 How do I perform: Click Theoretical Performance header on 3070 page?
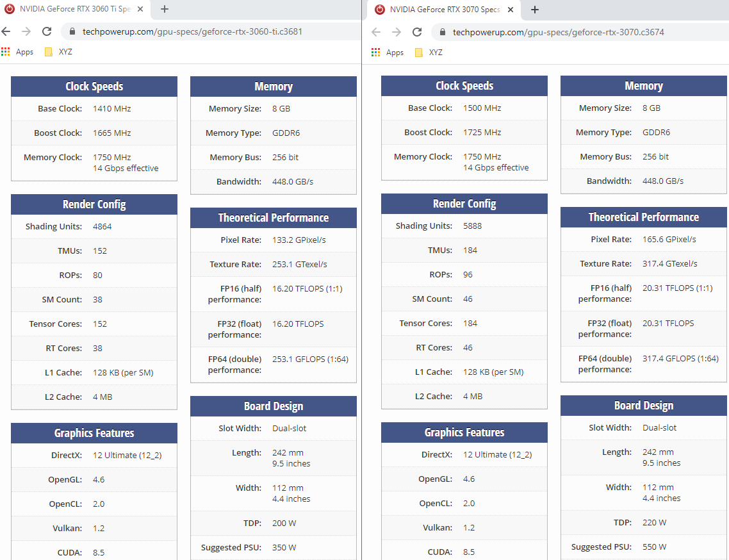[x=643, y=217]
